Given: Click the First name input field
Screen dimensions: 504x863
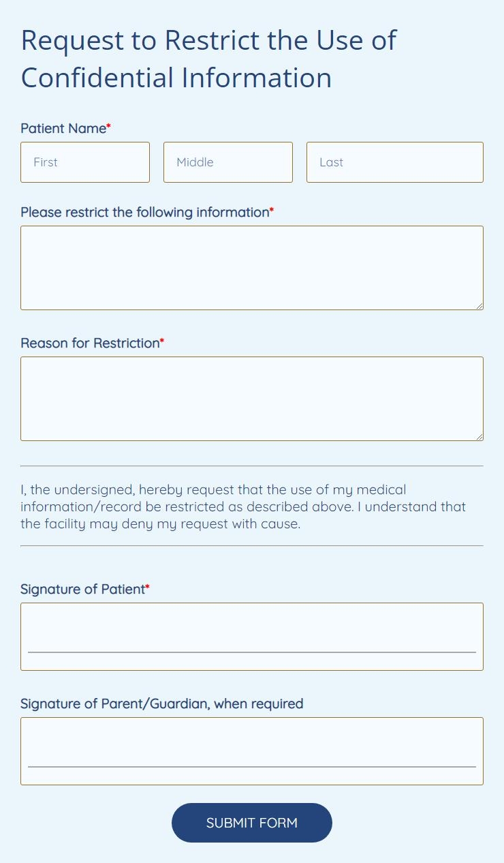Looking at the screenshot, I should (x=84, y=162).
